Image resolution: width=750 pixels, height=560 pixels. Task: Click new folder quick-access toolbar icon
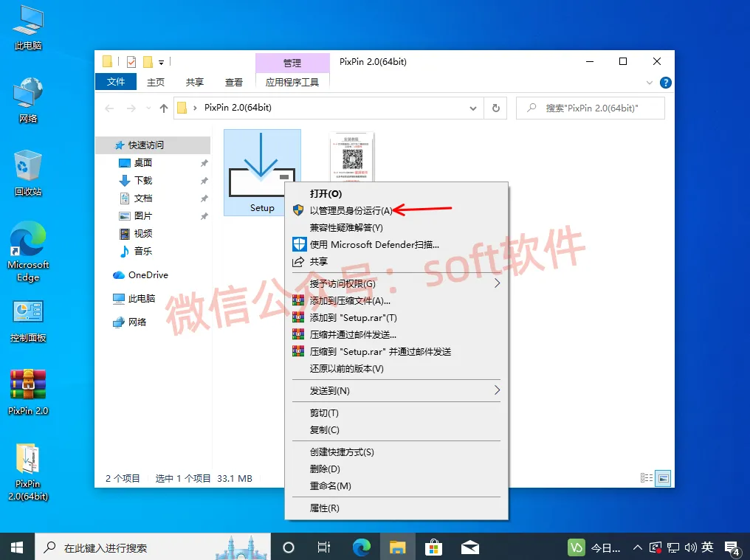click(x=148, y=62)
